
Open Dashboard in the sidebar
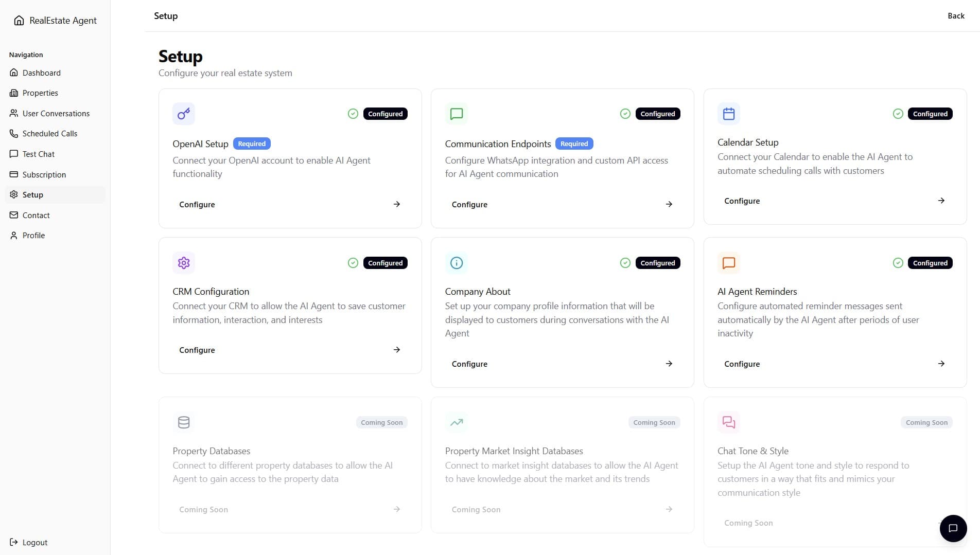tap(55, 73)
